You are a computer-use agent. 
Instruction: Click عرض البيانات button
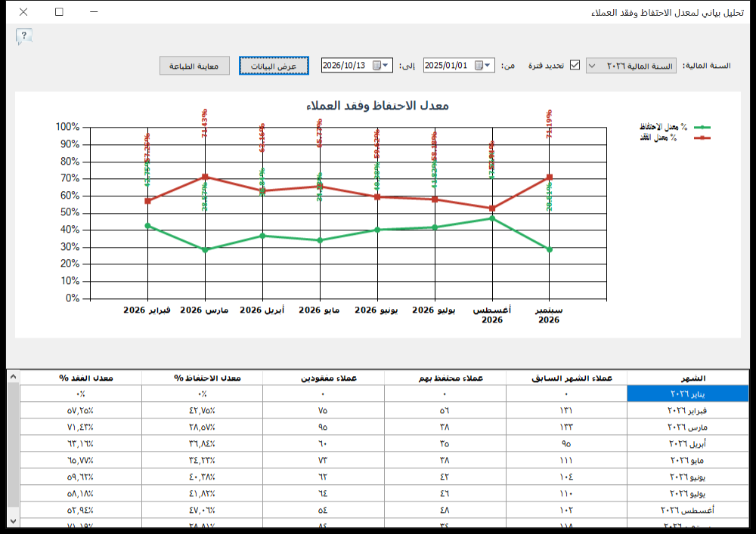274,66
